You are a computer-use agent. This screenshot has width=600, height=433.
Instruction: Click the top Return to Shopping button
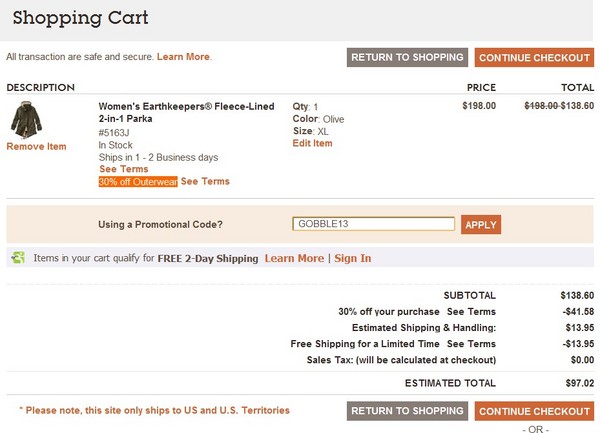[x=407, y=57]
